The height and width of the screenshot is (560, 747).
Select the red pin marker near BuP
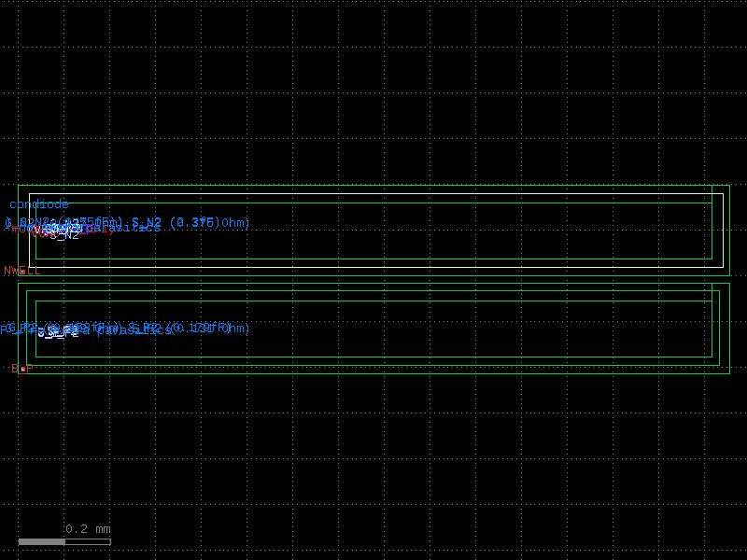22,367
